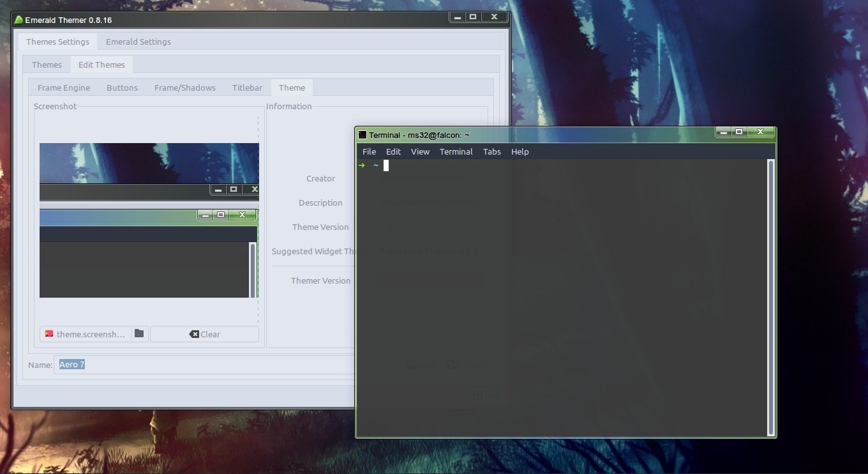Click the Information group heading

click(x=288, y=106)
